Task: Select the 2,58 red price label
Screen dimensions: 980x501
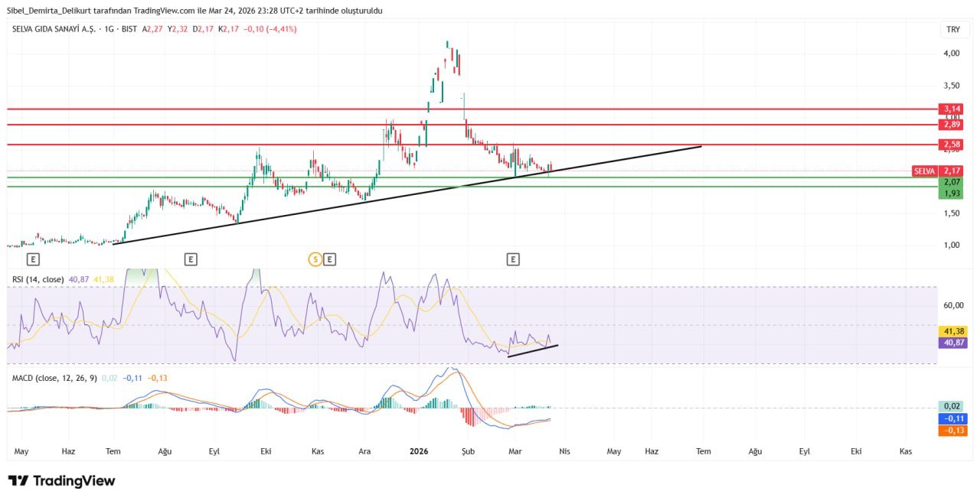Action: tap(952, 145)
